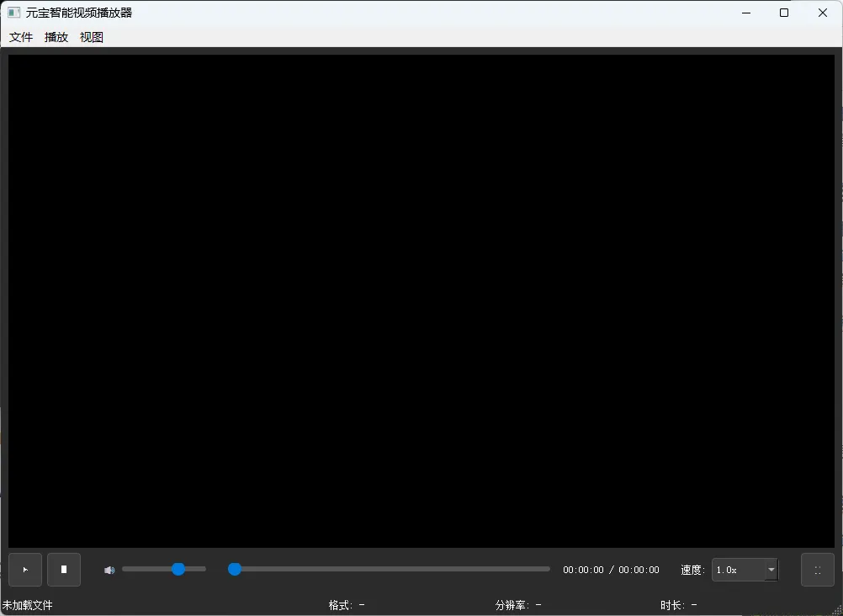Click the playback progress slider handle

point(235,569)
